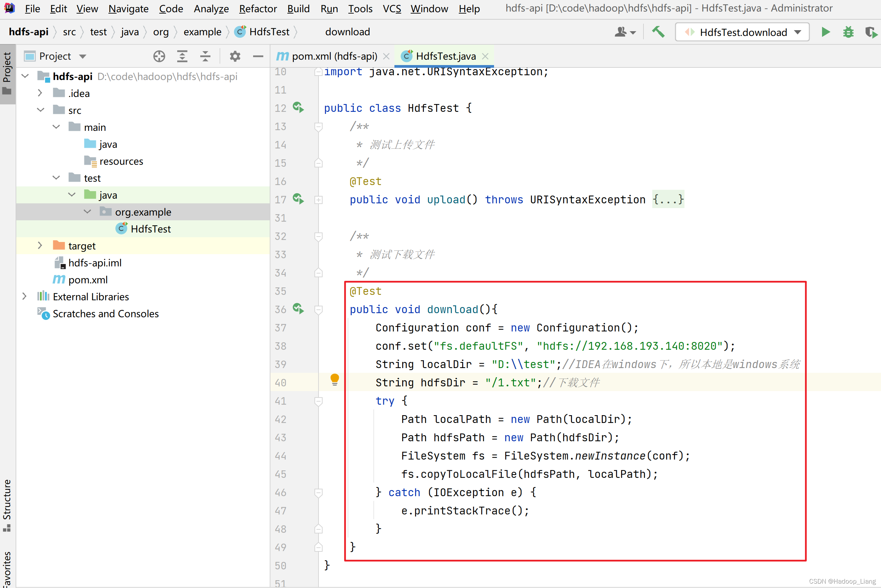The image size is (881, 588).
Task: Select hdfs-api.iml file in tree
Action: click(x=95, y=263)
